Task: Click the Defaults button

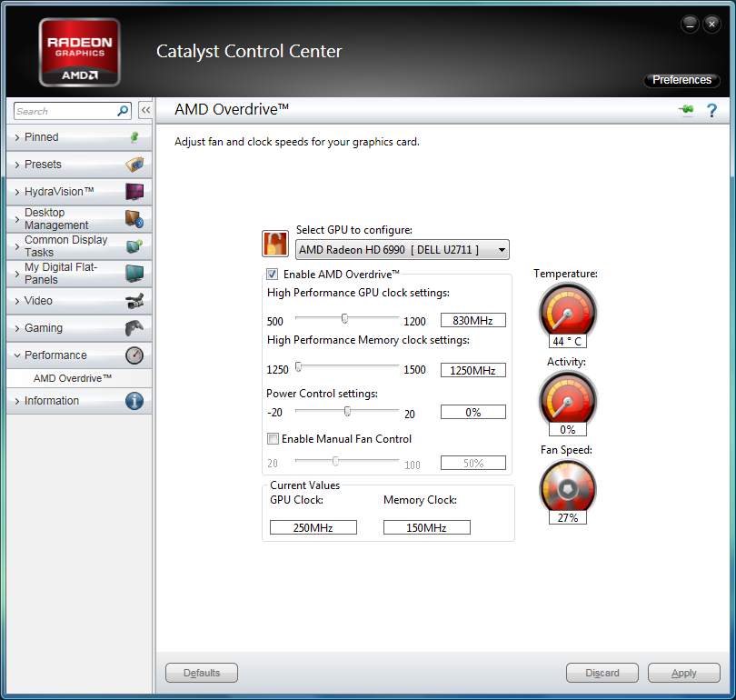Action: [202, 673]
